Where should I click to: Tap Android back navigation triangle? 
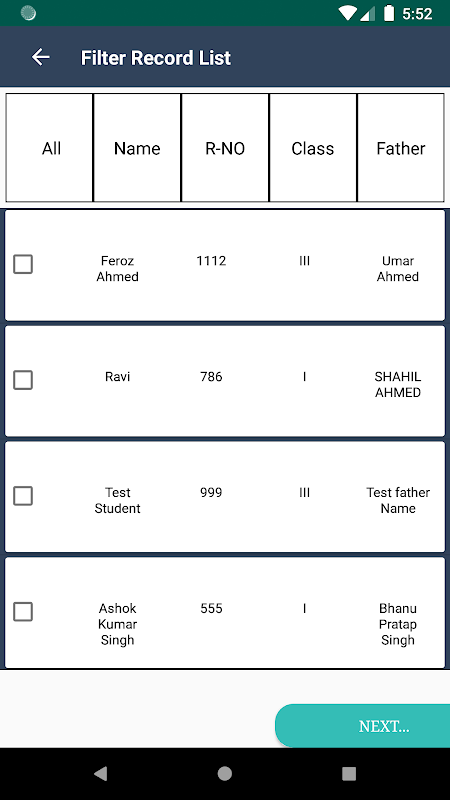[x=101, y=773]
